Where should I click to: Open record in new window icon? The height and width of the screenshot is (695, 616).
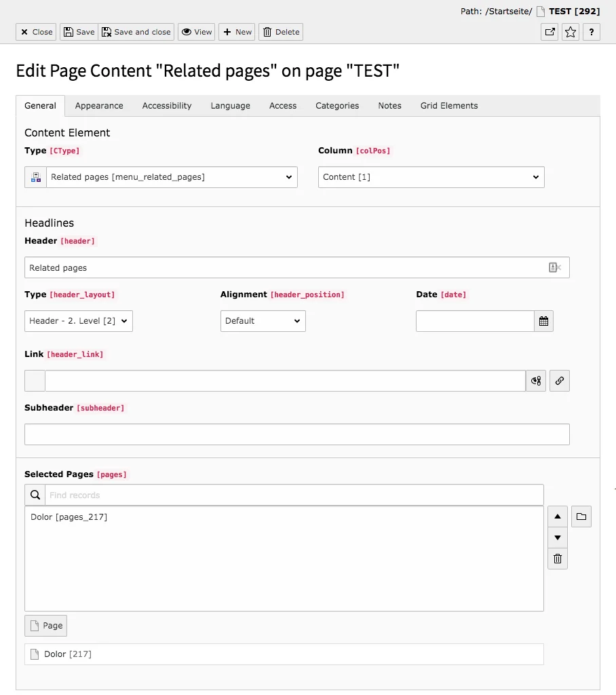(549, 31)
